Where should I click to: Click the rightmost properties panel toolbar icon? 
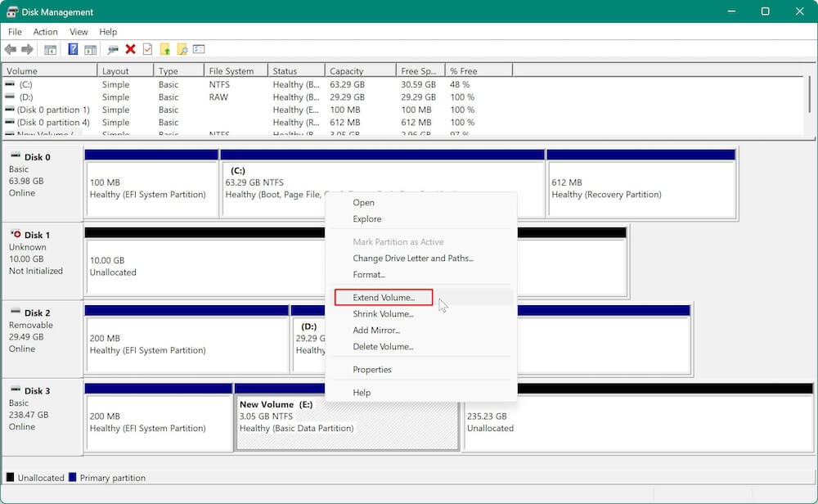[x=198, y=49]
